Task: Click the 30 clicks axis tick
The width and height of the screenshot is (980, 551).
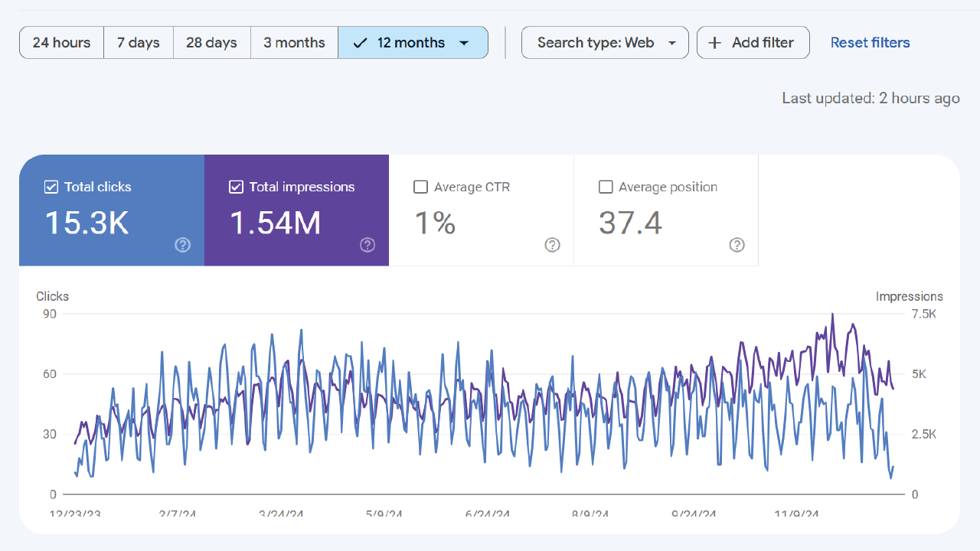Action: (50, 434)
